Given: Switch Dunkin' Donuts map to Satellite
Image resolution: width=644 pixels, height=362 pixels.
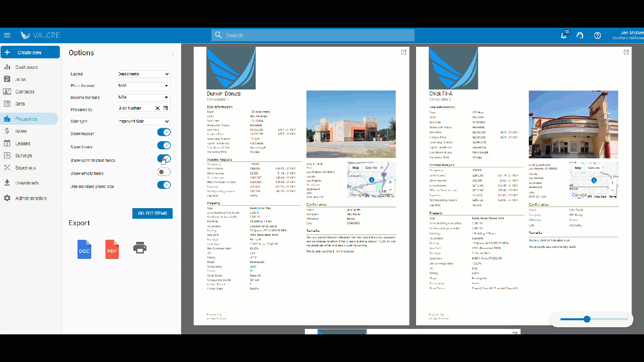Looking at the screenshot, I should 371,167.
